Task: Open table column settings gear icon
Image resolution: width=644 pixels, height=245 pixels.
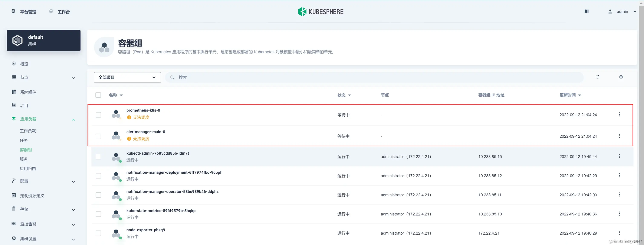Action: tap(621, 77)
